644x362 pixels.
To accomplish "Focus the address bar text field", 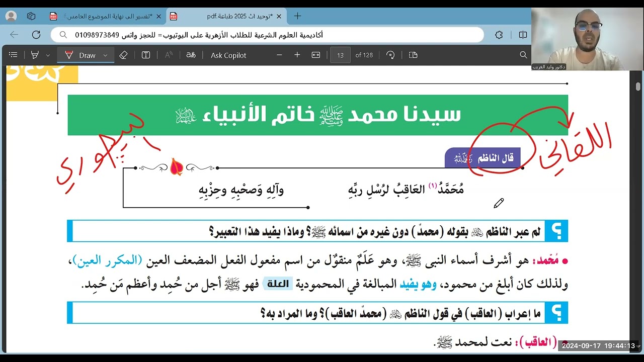I will point(267,35).
